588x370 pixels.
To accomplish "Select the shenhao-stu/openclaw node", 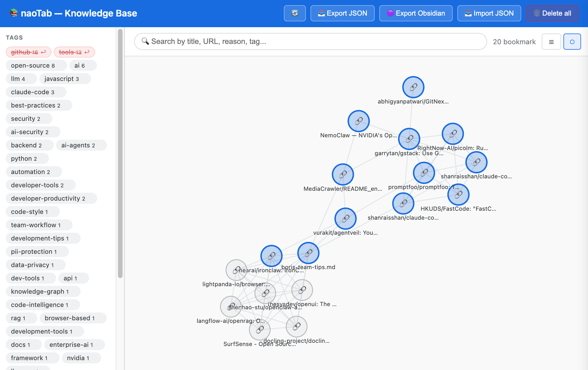I will point(265,293).
